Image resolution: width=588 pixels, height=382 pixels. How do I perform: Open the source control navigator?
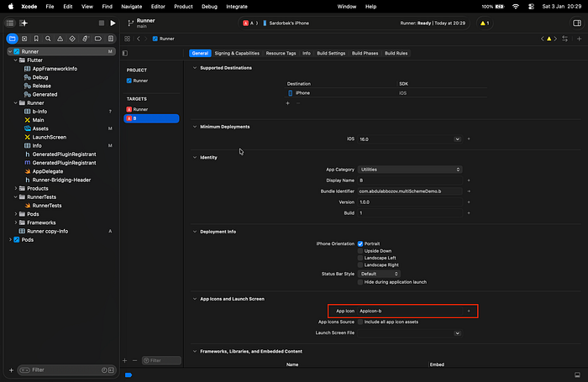[24, 39]
